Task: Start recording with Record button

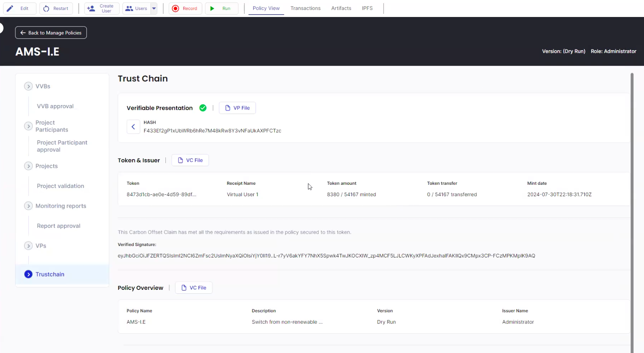Action: pos(185,8)
